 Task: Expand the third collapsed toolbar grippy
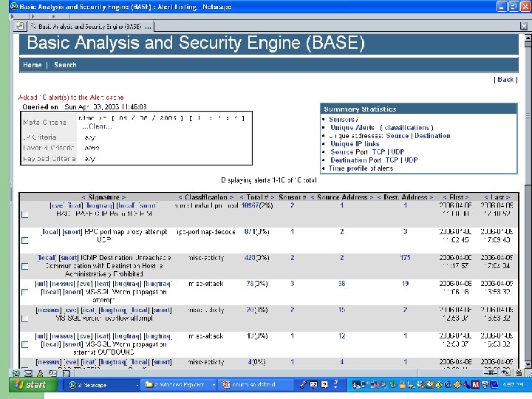click(54, 16)
